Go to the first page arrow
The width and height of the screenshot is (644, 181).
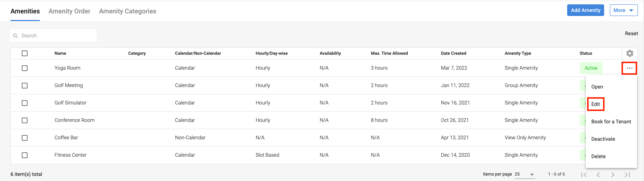pos(583,174)
